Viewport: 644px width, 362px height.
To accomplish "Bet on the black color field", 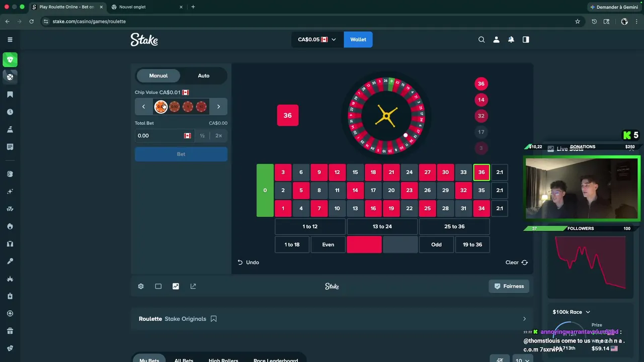I will pos(400,244).
